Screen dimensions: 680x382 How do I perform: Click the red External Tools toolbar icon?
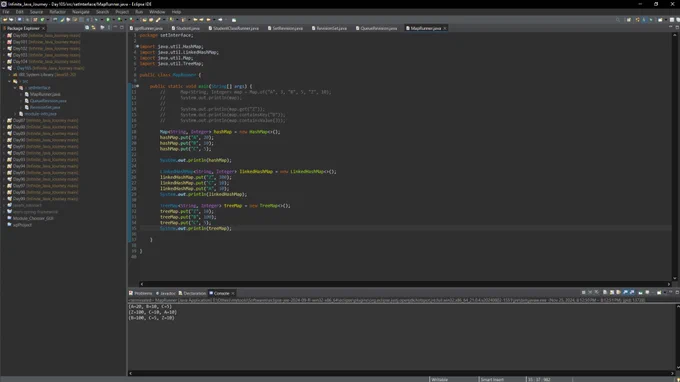(131, 20)
